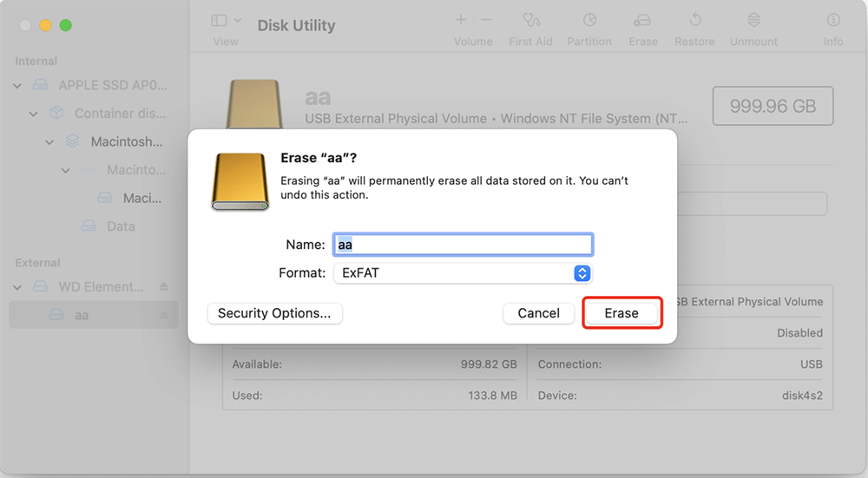868x478 pixels.
Task: Click the remove Volume minus icon
Action: click(x=486, y=20)
